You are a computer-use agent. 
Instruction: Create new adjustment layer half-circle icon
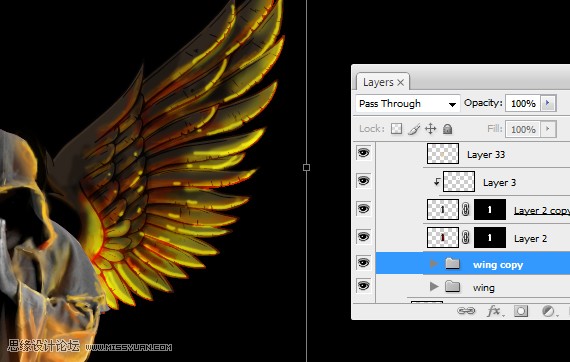pos(549,311)
